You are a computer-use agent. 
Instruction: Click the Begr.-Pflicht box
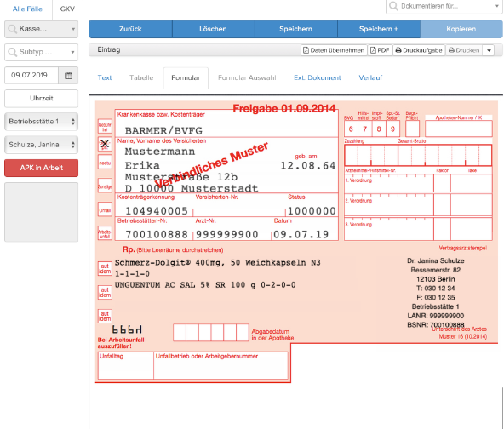click(x=412, y=129)
